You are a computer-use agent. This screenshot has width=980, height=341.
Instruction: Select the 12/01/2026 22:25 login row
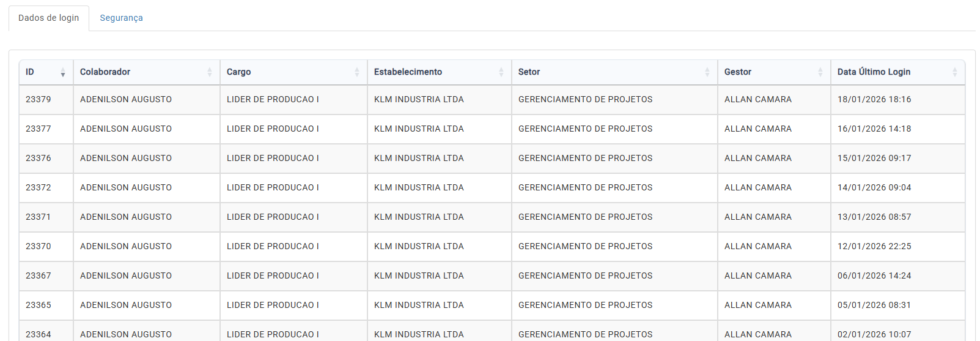coord(874,246)
